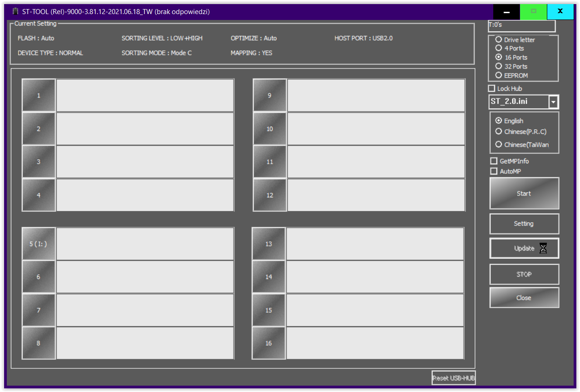The height and width of the screenshot is (392, 580).
Task: Maximize the ST-TOOL window with green button
Action: (x=534, y=11)
